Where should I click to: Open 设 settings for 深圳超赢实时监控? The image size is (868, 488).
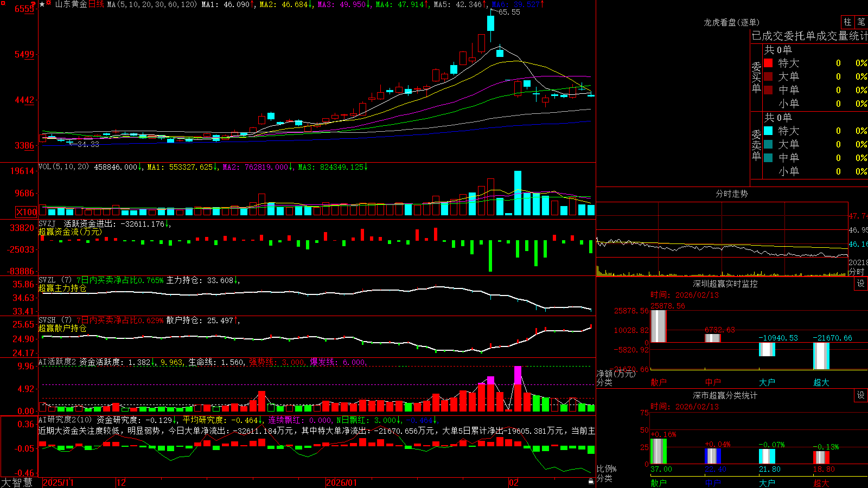click(x=861, y=284)
